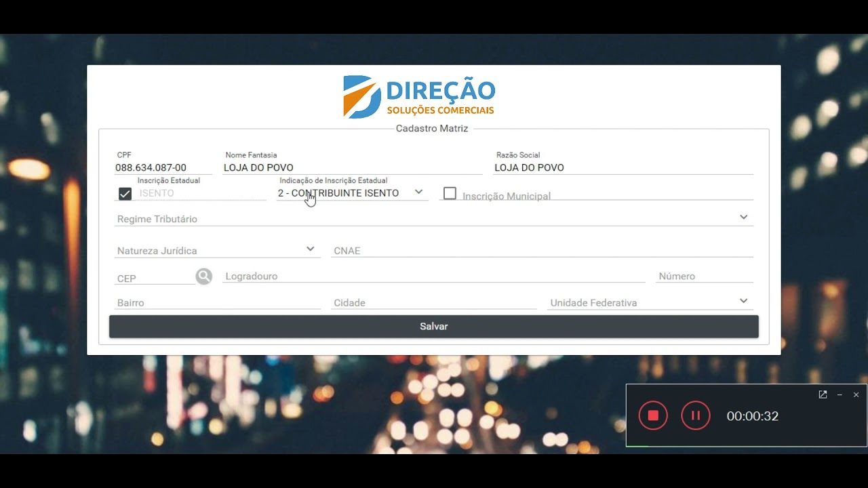This screenshot has width=868, height=488.
Task: Pause the screen recording
Action: click(x=695, y=415)
